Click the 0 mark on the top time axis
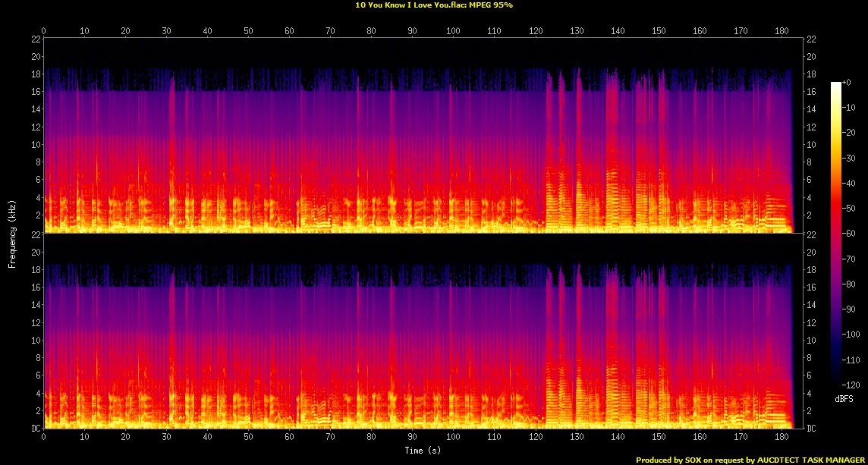868x465 pixels. pos(44,31)
